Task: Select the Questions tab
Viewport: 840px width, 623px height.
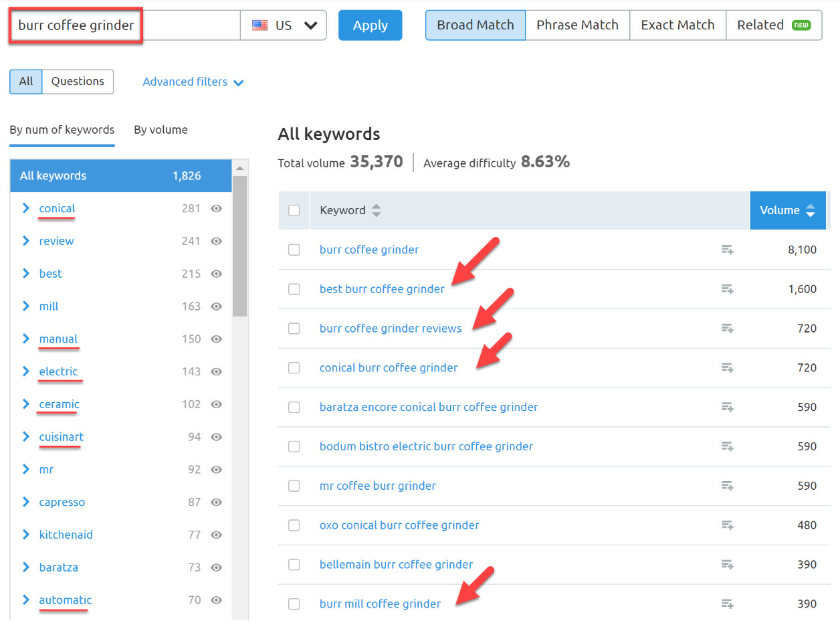Action: (78, 82)
